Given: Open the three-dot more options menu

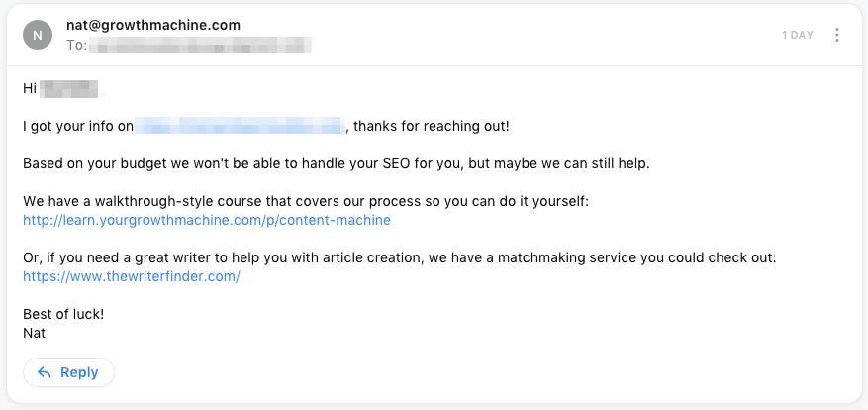Looking at the screenshot, I should click(x=837, y=35).
